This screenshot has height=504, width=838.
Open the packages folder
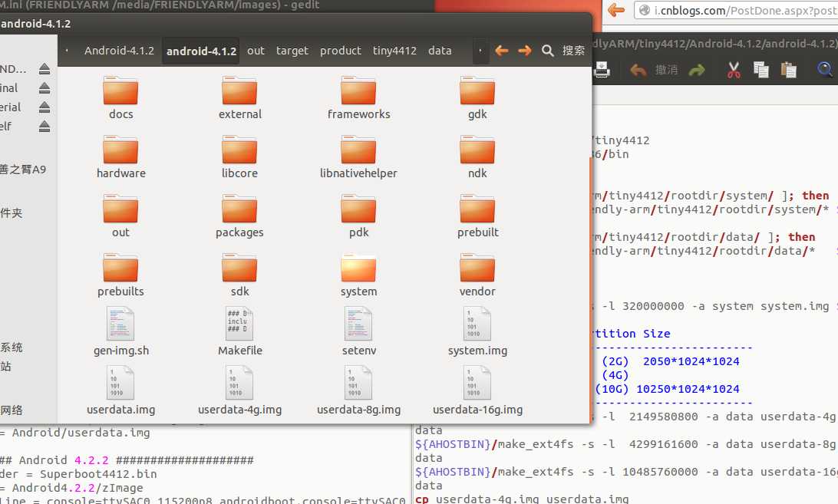pyautogui.click(x=240, y=216)
